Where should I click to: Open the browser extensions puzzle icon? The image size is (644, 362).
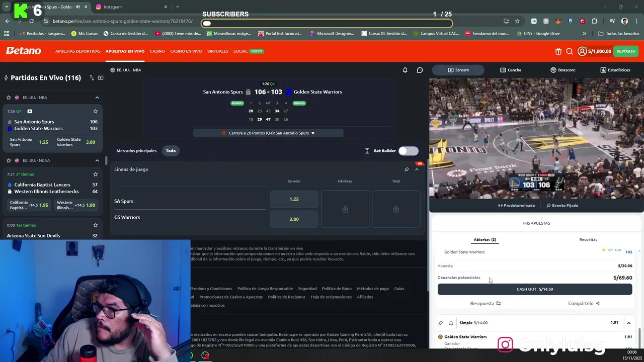[x=595, y=21]
